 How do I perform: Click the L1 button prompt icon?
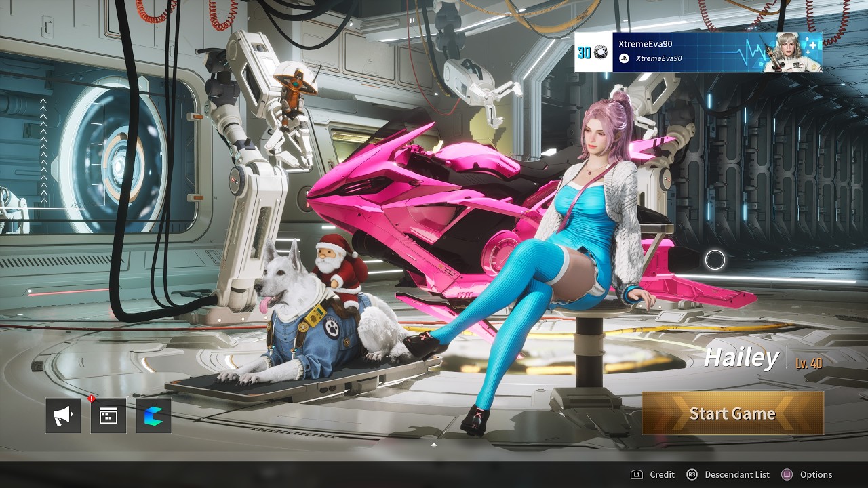click(x=637, y=474)
